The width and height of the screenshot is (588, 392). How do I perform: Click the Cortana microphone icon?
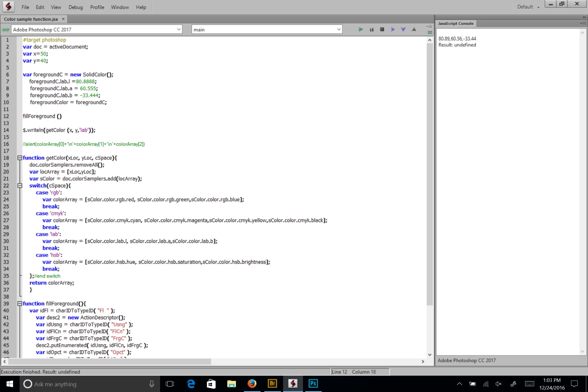pos(152,384)
